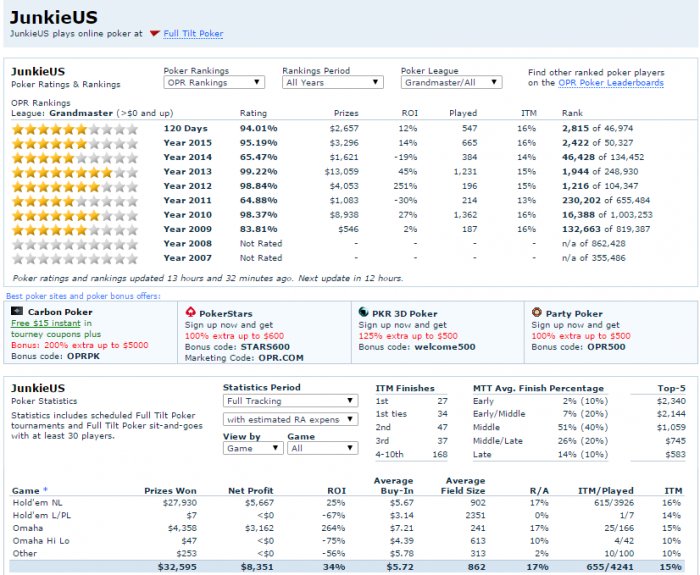Open the Poker League Grandmaster/All dropdown
The height and width of the screenshot is (575, 700).
pos(450,83)
